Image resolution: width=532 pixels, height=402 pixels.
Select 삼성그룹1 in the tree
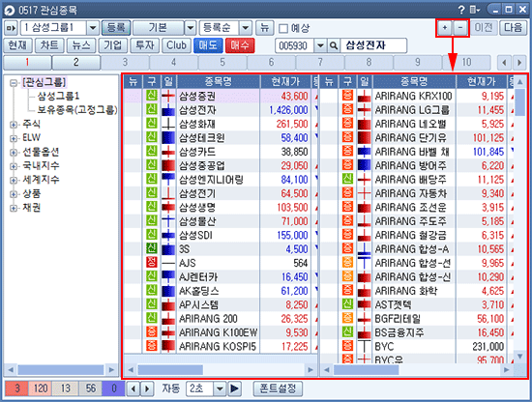click(58, 97)
